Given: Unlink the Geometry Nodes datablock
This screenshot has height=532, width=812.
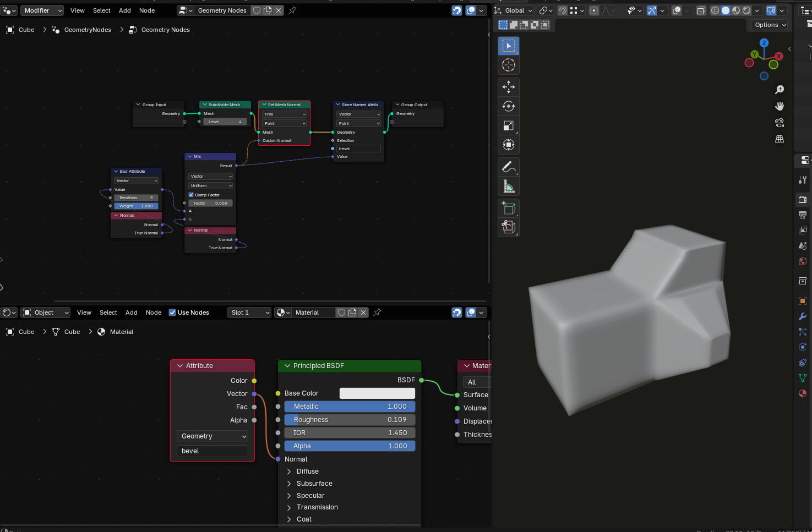Looking at the screenshot, I should tap(279, 10).
